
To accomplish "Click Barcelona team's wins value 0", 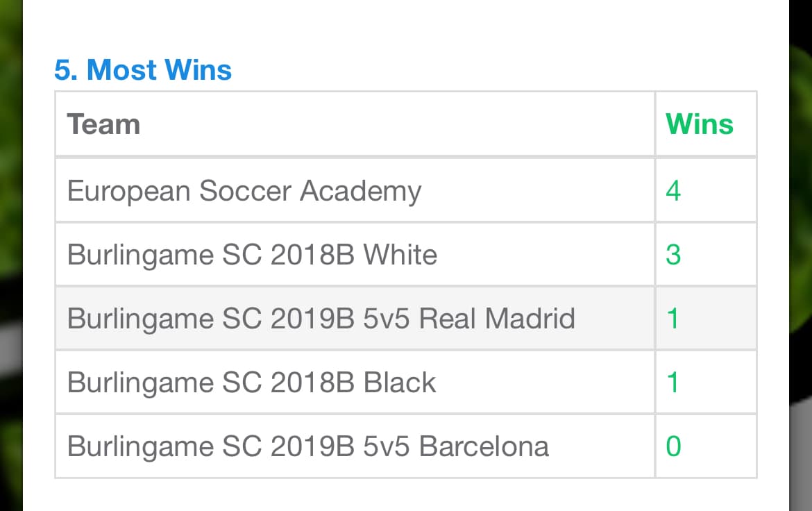I will click(x=673, y=446).
